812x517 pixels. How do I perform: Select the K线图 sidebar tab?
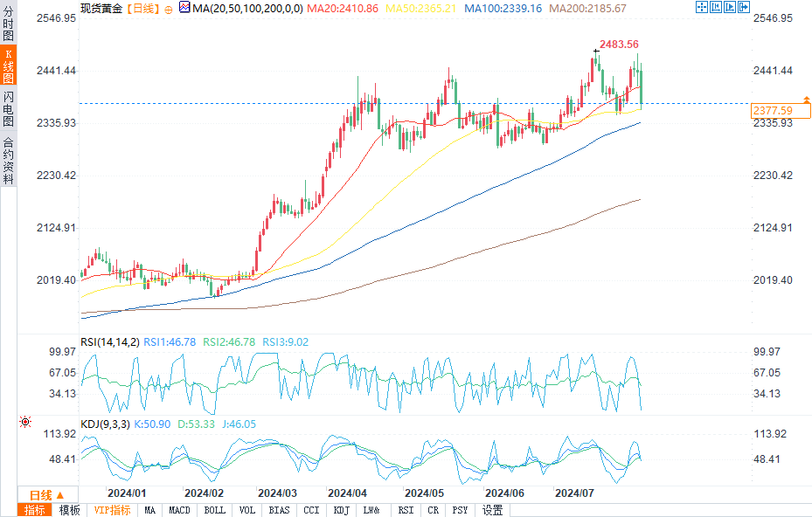[x=8, y=65]
